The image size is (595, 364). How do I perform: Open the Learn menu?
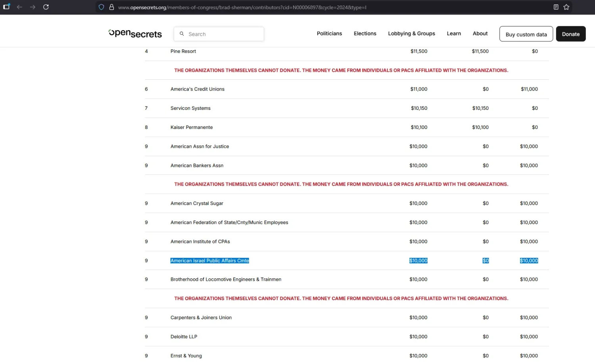454,34
